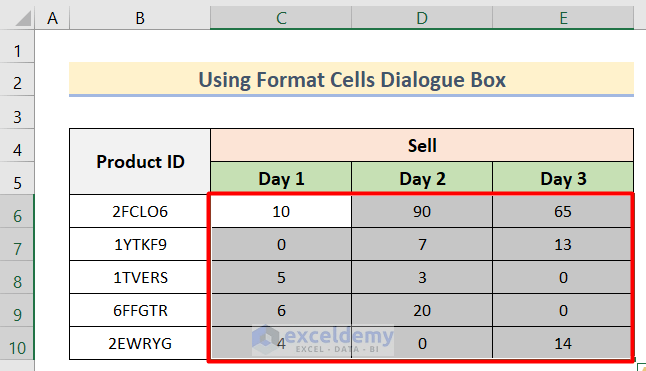Select row 7 header
The width and height of the screenshot is (646, 371).
pyautogui.click(x=17, y=244)
